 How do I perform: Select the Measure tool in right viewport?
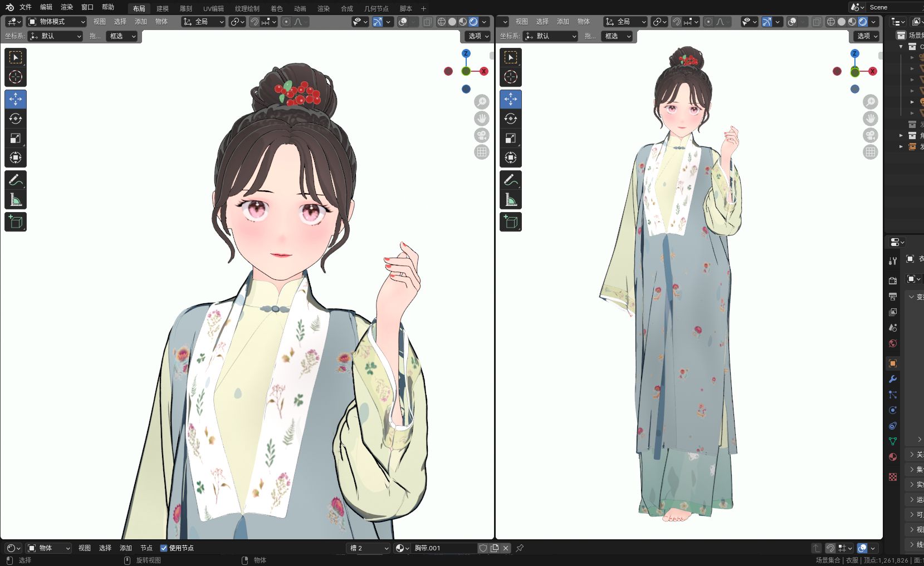(511, 199)
